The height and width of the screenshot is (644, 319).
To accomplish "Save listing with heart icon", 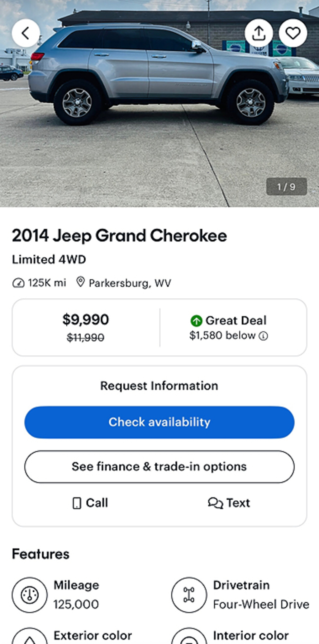I will tap(293, 33).
